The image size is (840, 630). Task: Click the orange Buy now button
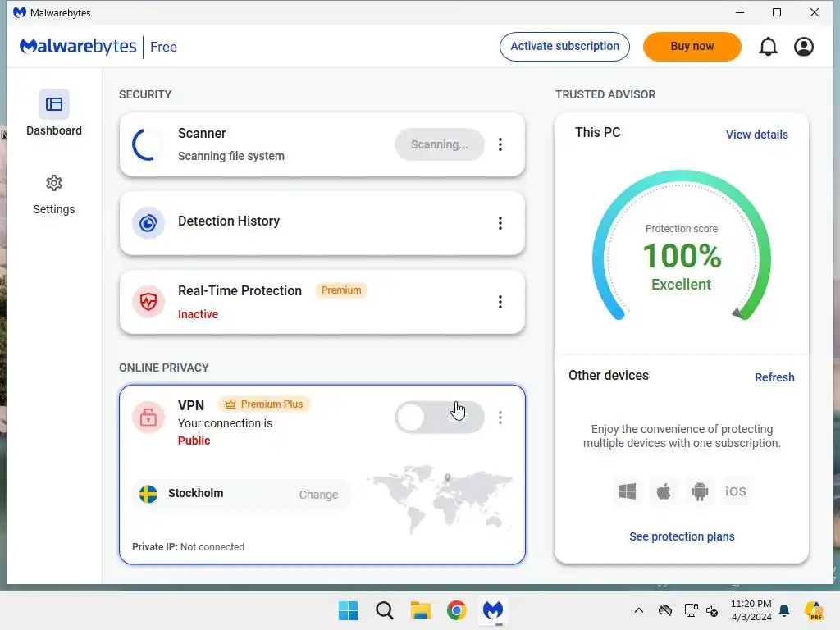click(692, 47)
